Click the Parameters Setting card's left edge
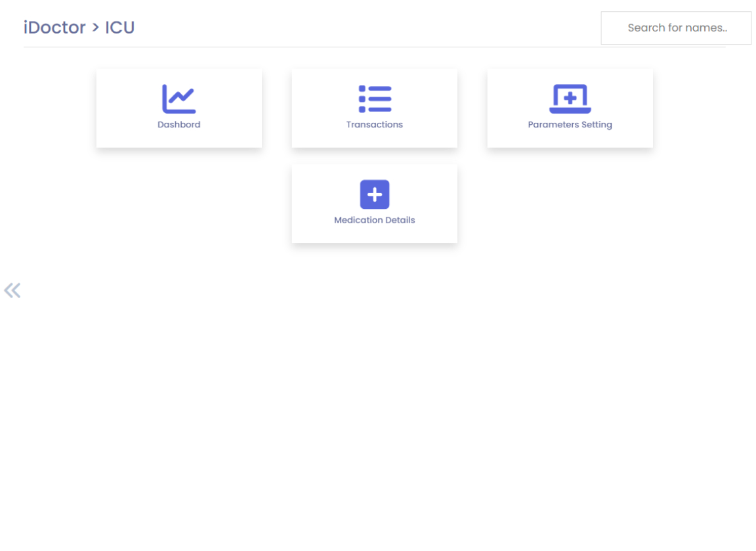Screen dimensions: 756x551 492,108
